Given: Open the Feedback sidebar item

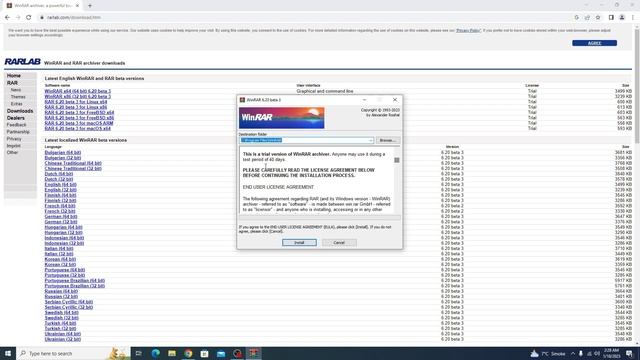Looking at the screenshot, I should (16, 125).
